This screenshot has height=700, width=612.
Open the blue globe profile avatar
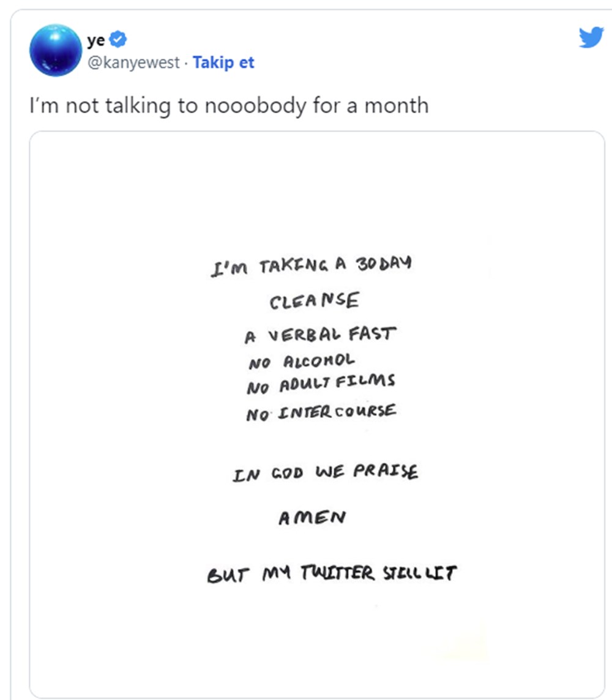click(56, 50)
